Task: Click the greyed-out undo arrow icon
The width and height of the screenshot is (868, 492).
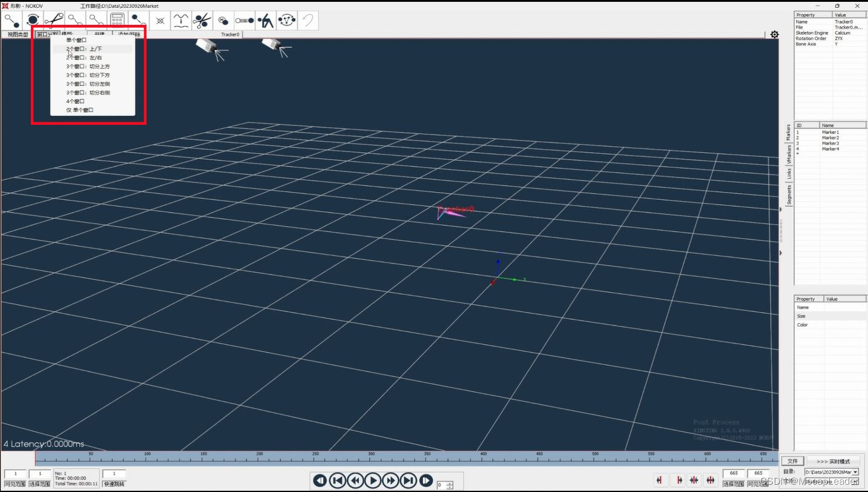Action: pos(308,20)
